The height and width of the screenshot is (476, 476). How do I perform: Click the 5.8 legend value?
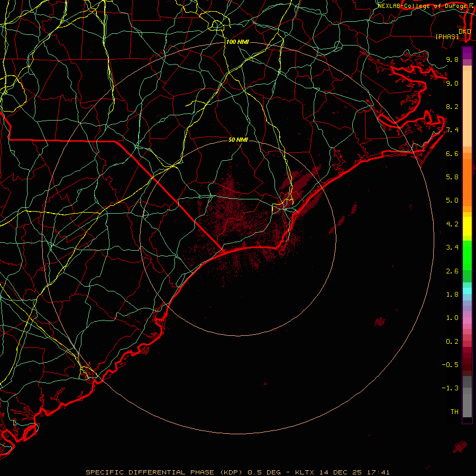pos(452,177)
